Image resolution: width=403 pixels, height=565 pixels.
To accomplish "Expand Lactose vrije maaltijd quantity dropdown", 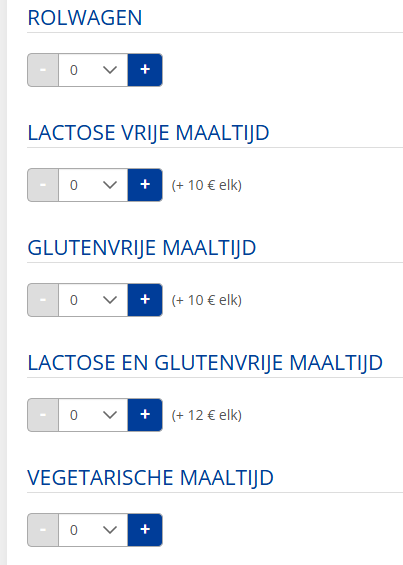I will coord(93,185).
